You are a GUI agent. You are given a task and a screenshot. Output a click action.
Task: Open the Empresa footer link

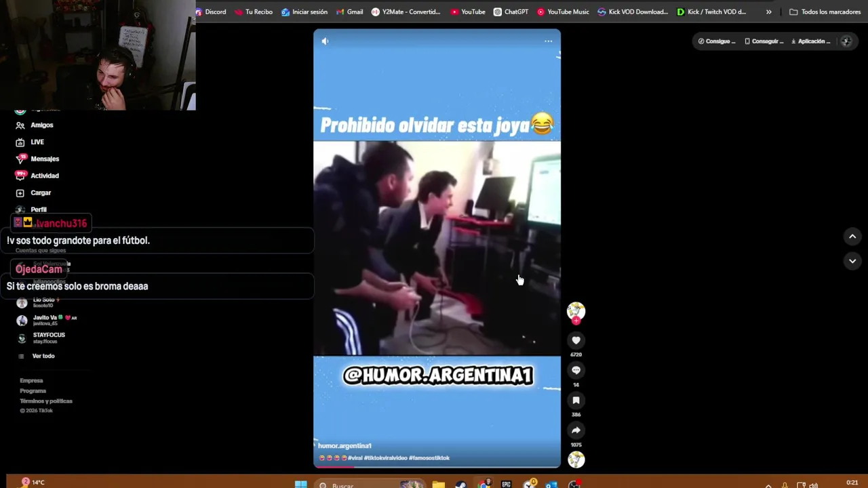point(31,380)
